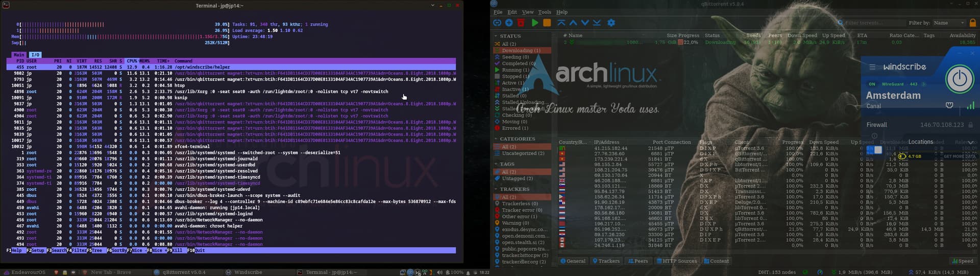Open the Name filter-by dropdown
The image size is (980, 276).
(949, 23)
